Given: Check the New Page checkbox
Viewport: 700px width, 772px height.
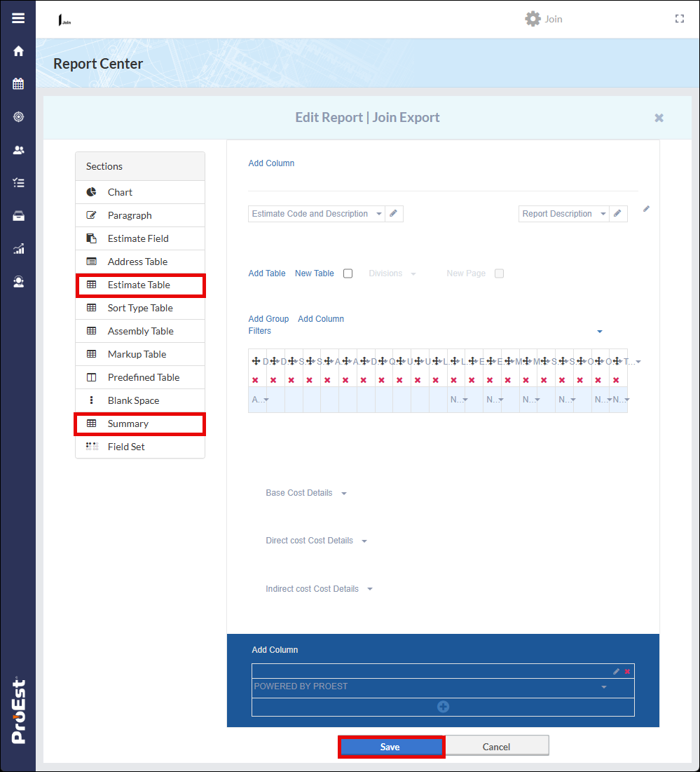Looking at the screenshot, I should pos(498,273).
